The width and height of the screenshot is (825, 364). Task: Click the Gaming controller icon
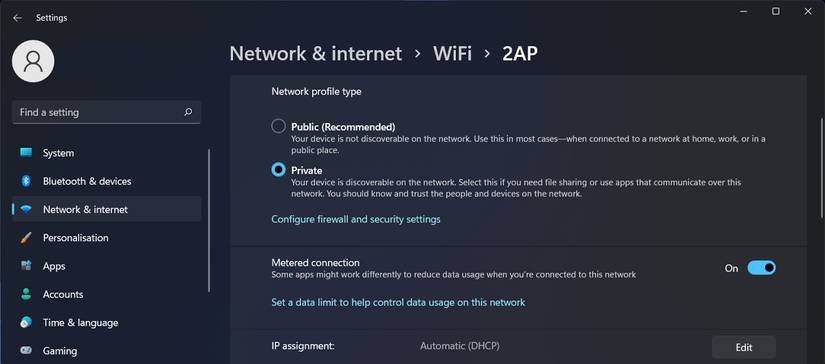(26, 350)
